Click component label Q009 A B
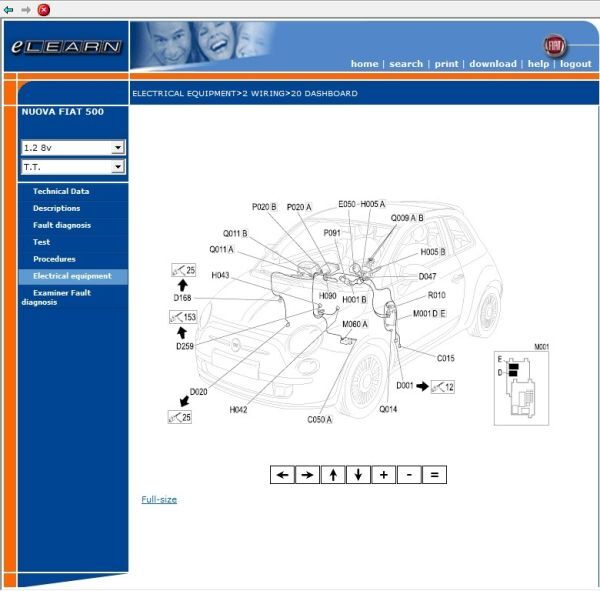This screenshot has height=591, width=600. pos(407,218)
